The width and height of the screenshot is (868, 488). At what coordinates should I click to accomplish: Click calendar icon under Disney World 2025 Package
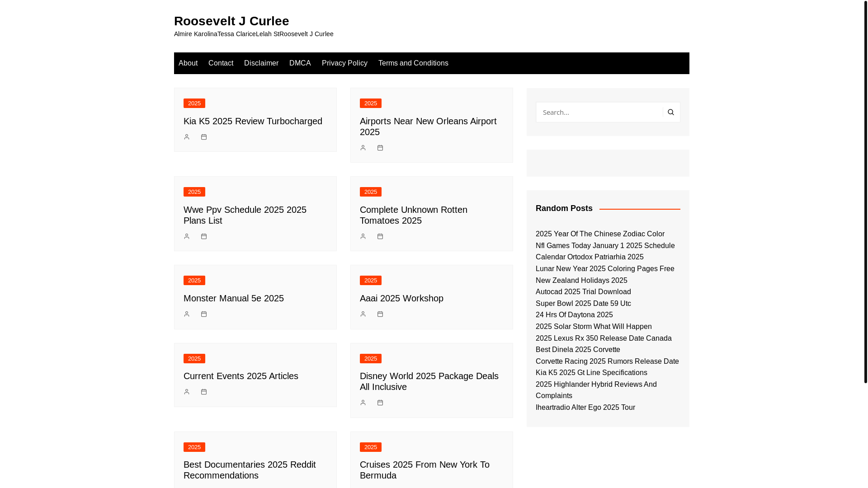point(380,403)
